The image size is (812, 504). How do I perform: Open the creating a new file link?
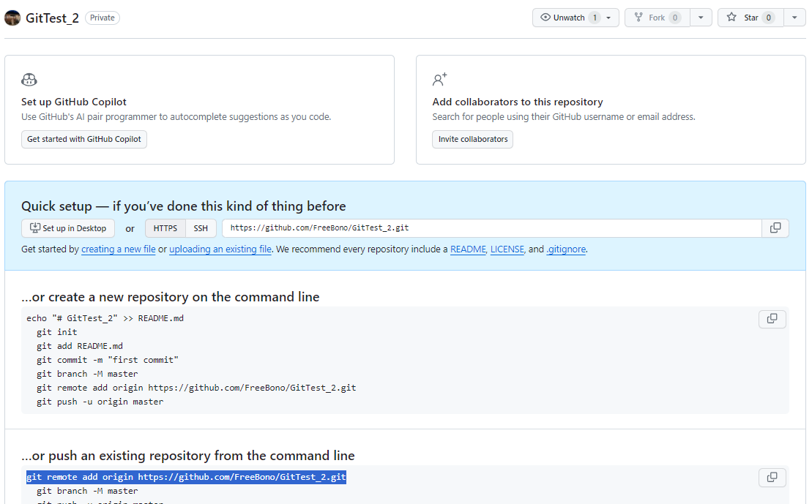pos(118,249)
